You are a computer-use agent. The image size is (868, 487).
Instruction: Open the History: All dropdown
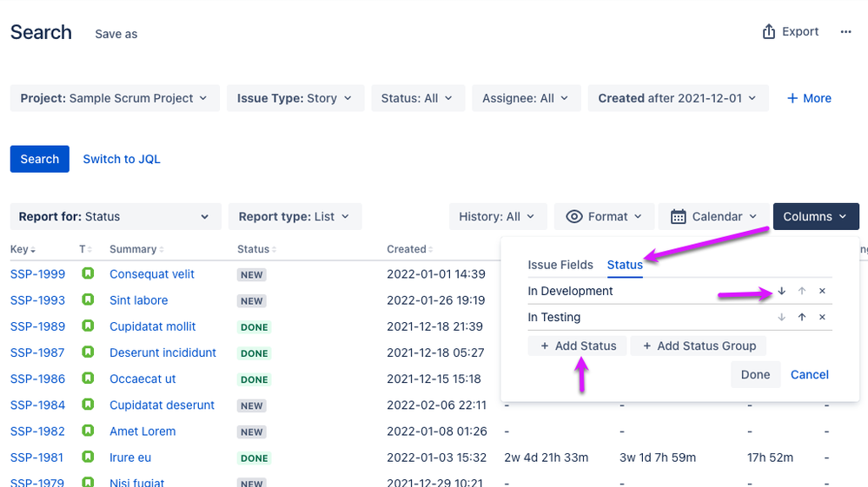tap(498, 217)
